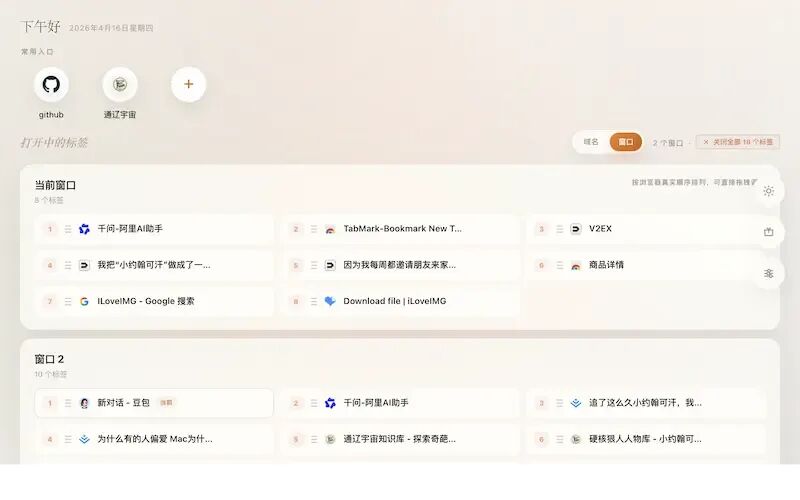The width and height of the screenshot is (800, 500).
Task: Click the favicon of 追了这么久小约翰可汗
Action: point(576,403)
